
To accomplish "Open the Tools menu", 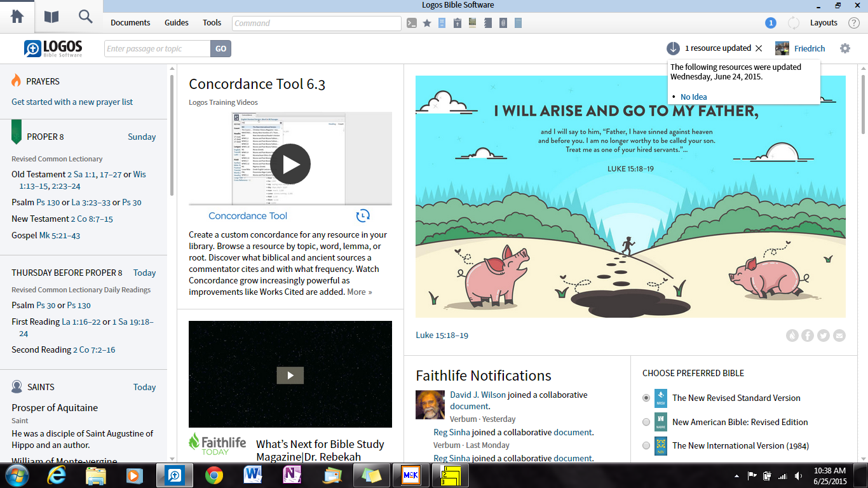I will point(212,23).
